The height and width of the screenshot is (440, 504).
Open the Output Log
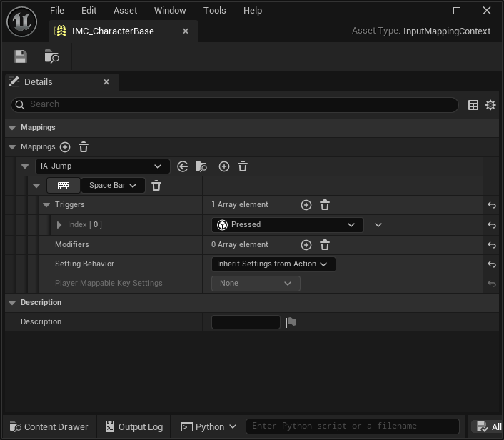(x=133, y=427)
